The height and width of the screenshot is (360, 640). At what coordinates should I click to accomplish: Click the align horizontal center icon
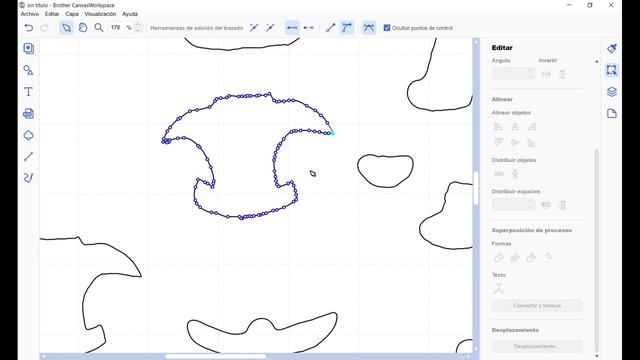pos(515,127)
